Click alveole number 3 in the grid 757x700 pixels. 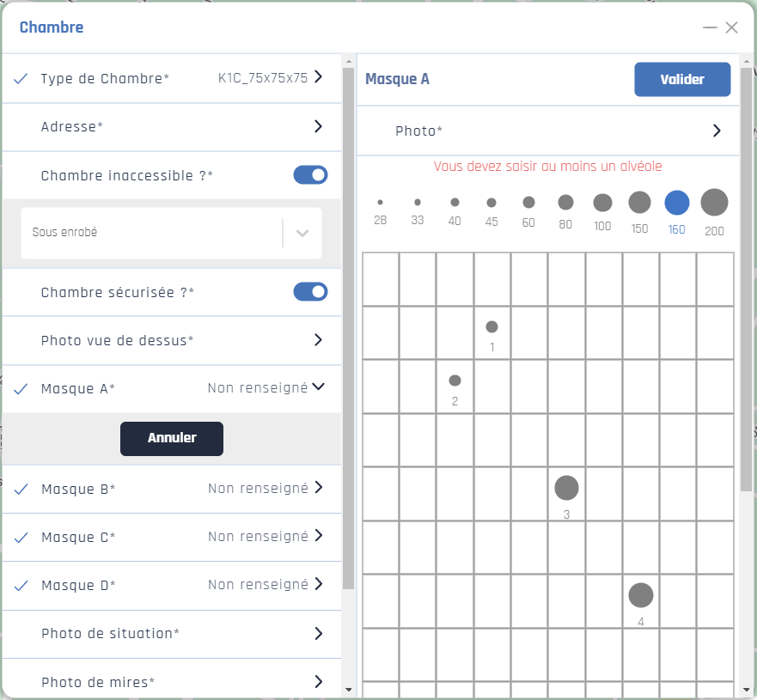[566, 488]
